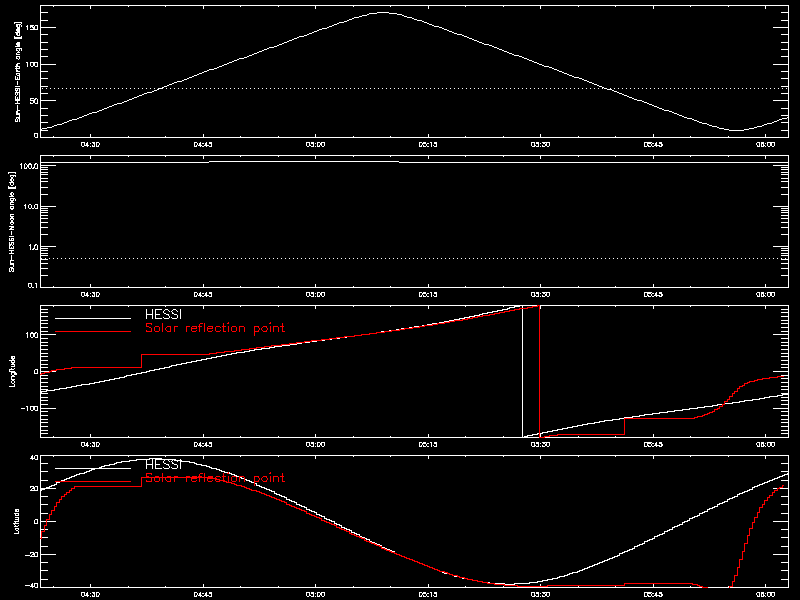The image size is (800, 600).
Task: Click 05:45 time label under Longitude plot
Action: (x=653, y=445)
